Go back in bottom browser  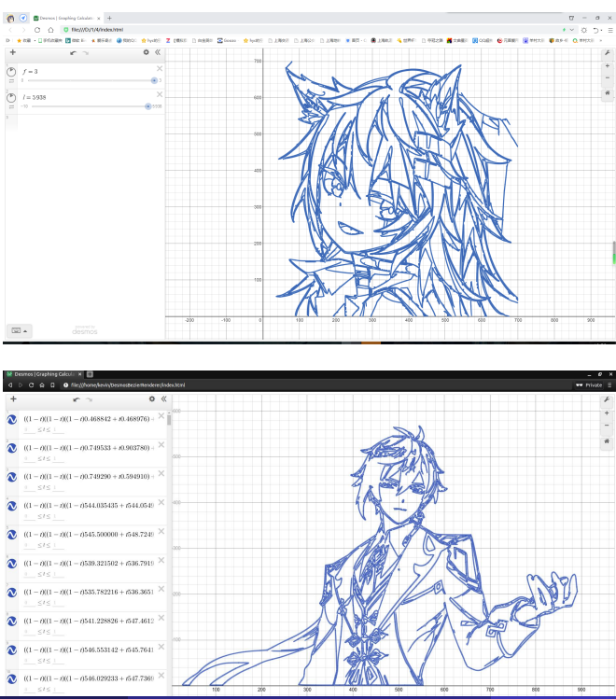coord(10,385)
